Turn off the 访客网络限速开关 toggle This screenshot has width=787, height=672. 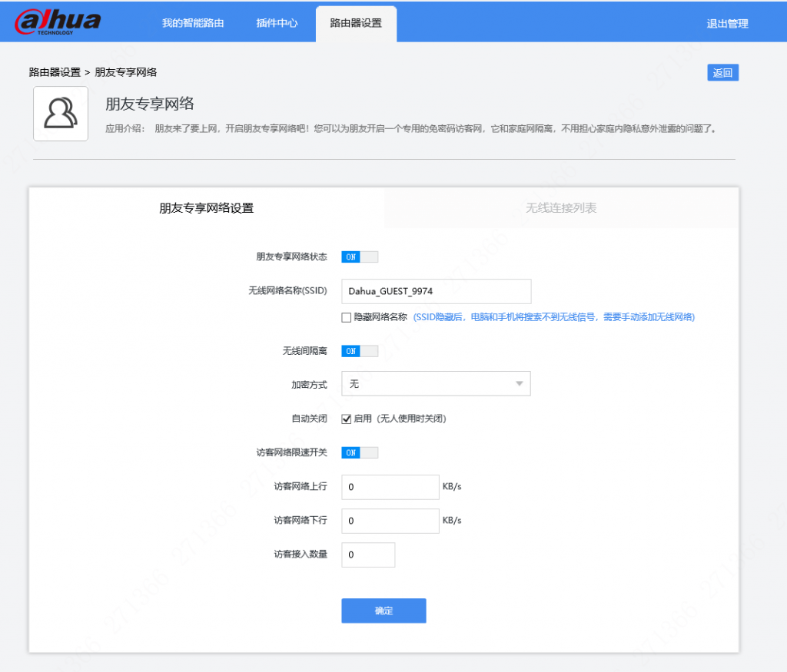coord(359,452)
